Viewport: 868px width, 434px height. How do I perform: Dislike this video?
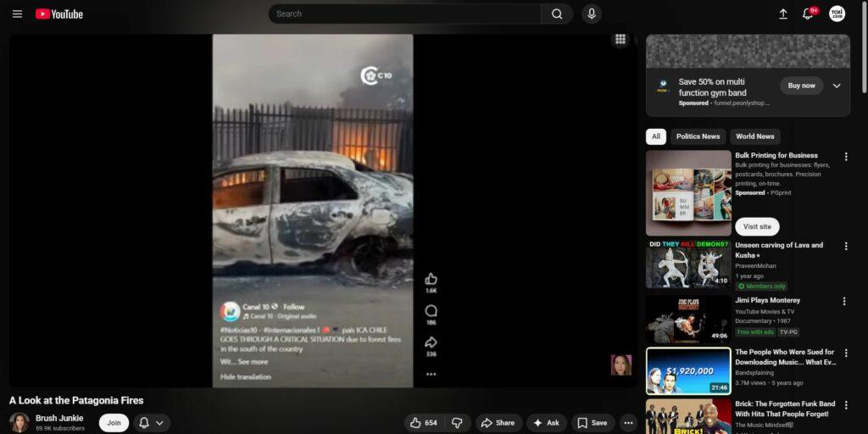tap(457, 422)
